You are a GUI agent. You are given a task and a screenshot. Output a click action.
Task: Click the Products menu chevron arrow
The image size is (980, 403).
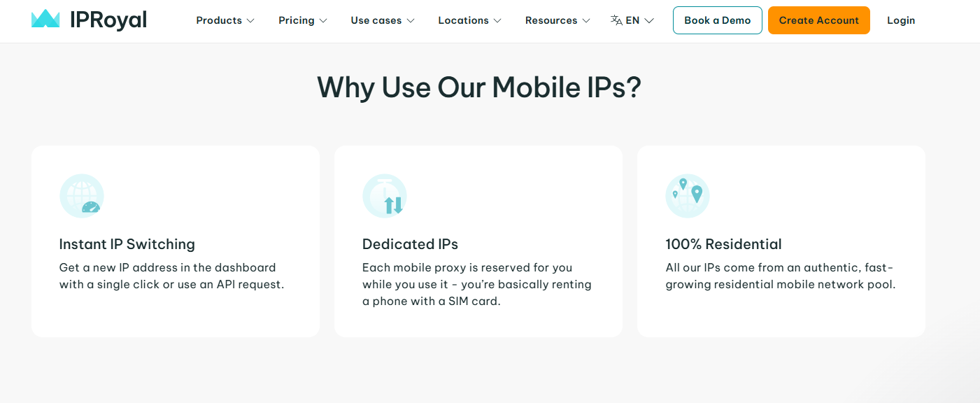250,21
